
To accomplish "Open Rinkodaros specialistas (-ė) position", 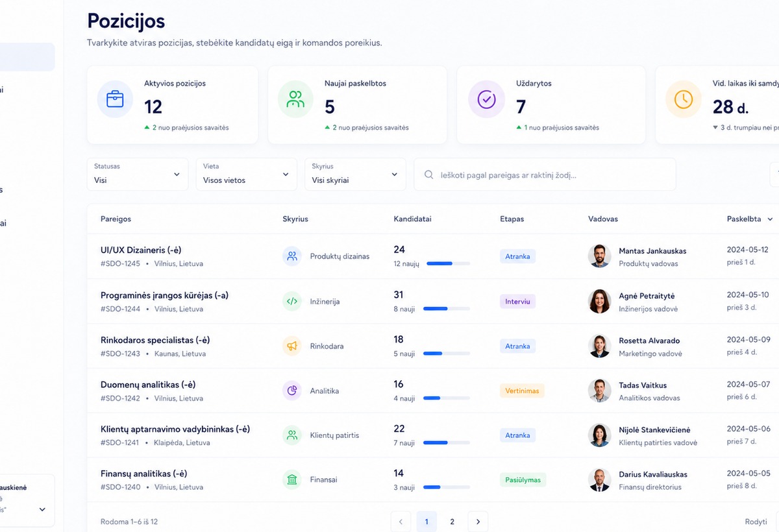I will pos(155,340).
